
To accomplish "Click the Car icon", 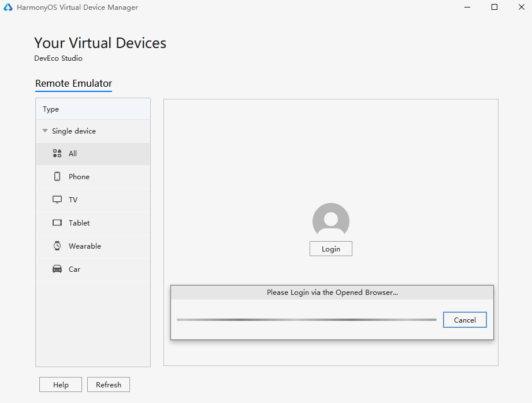I will 57,269.
